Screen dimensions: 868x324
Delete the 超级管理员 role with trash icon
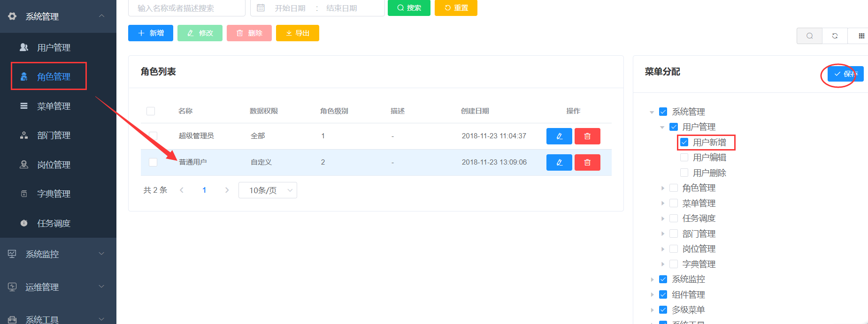click(x=587, y=136)
